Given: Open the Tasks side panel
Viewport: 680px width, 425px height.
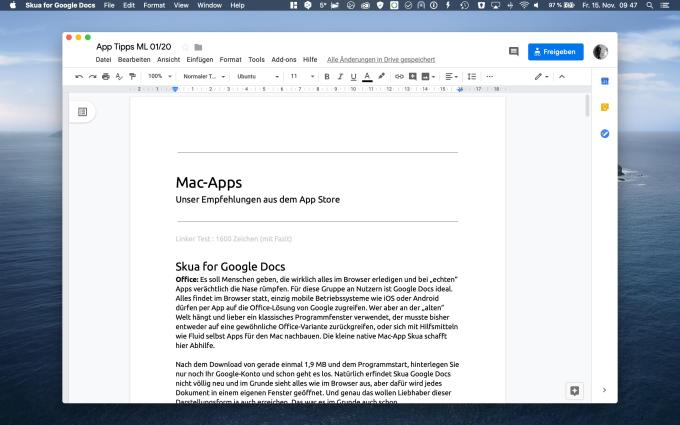Looking at the screenshot, I should coord(605,134).
